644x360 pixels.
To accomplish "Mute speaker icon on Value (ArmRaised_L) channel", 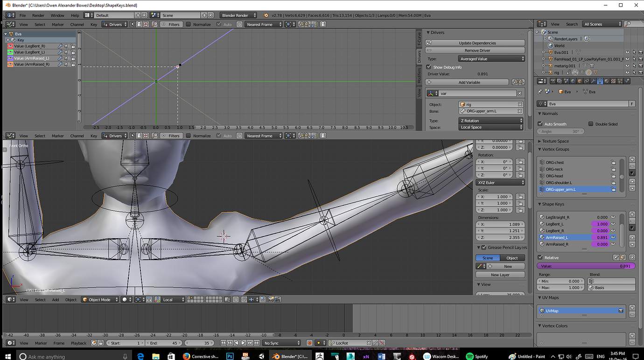I will [x=67, y=58].
